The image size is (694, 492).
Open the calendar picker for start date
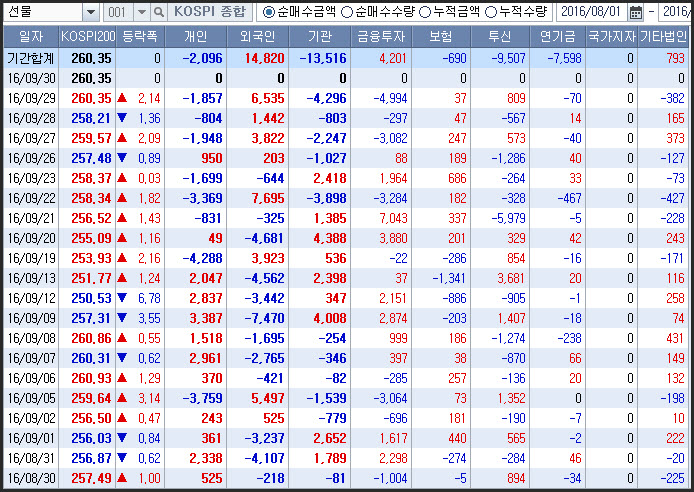pos(636,12)
